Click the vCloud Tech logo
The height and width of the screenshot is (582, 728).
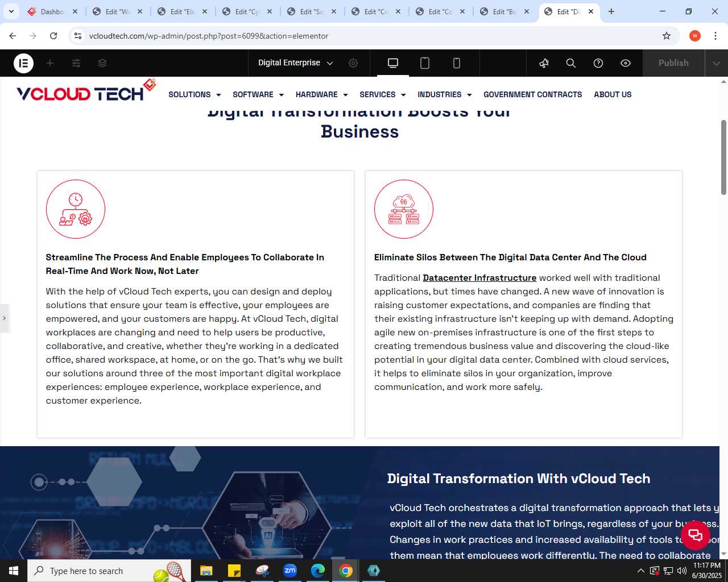pyautogui.click(x=86, y=91)
